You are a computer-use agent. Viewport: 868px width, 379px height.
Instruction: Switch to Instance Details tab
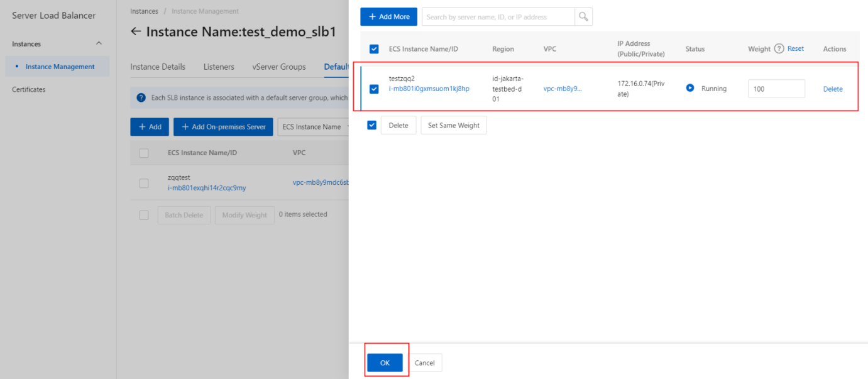coord(158,67)
